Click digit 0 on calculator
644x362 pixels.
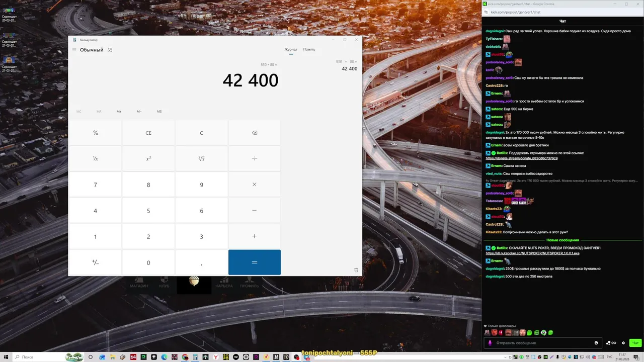click(x=148, y=262)
